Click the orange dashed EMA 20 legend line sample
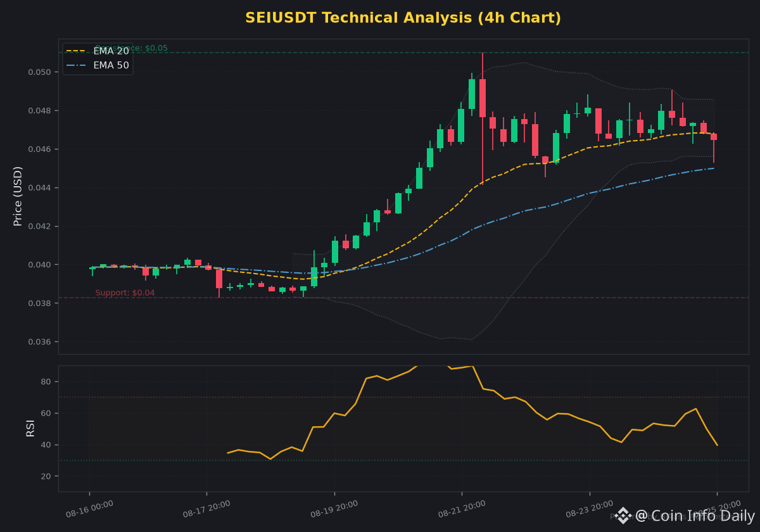The height and width of the screenshot is (532, 760). [76, 51]
